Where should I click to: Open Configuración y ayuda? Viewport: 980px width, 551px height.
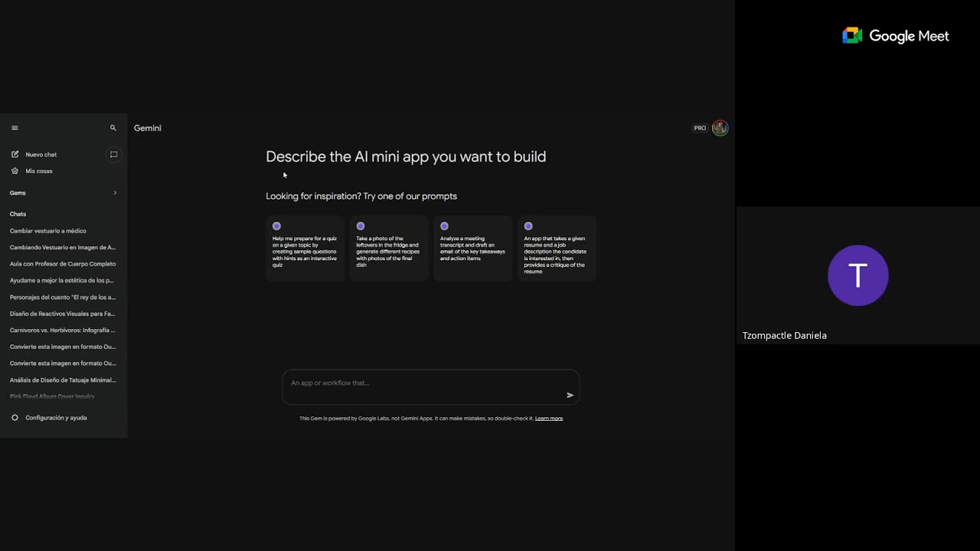(x=56, y=418)
